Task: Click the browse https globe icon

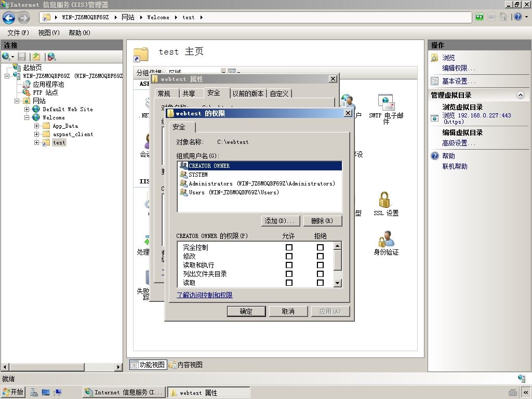Action: 435,118
